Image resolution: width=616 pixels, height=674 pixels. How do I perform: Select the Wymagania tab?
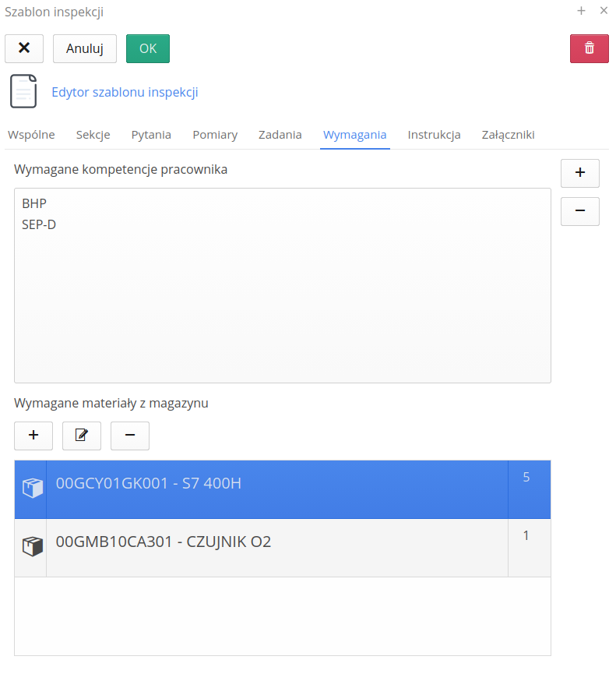(355, 135)
